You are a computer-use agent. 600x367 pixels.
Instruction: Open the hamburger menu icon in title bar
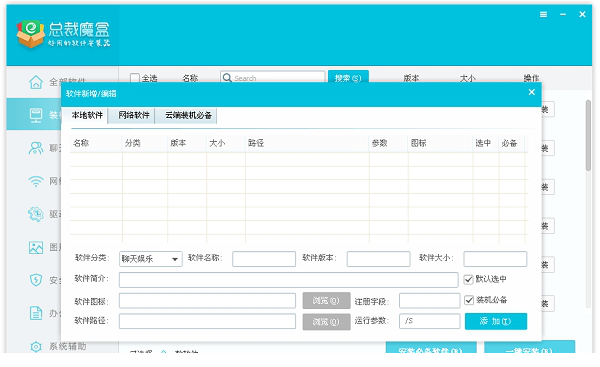pos(543,15)
